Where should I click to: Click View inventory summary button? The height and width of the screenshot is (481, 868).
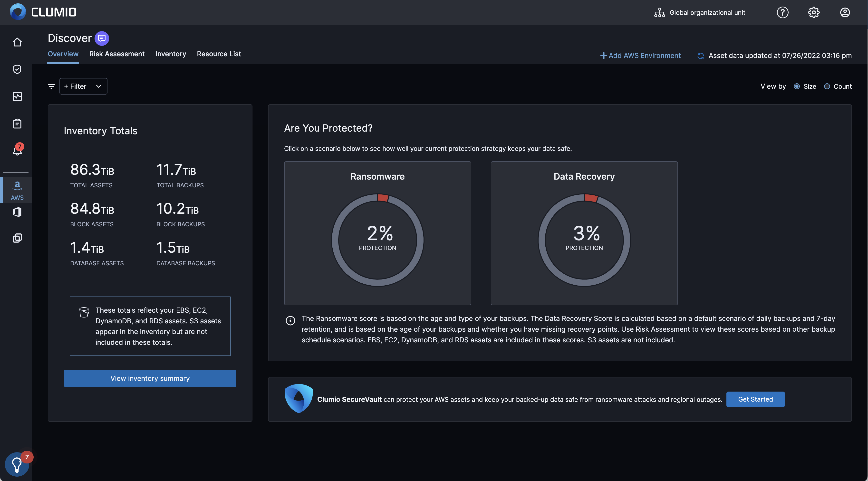point(150,378)
